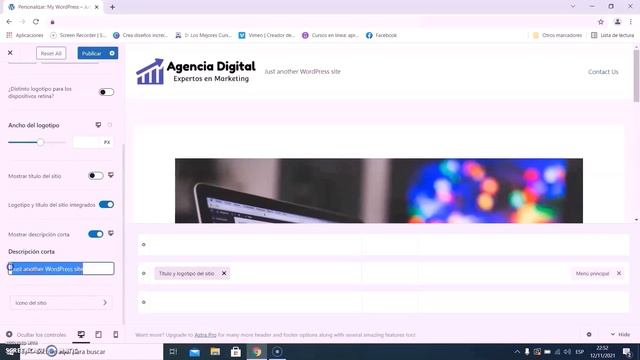This screenshot has width=640, height=360.
Task: Open the Screen Recorder bookmark
Action: click(78, 36)
